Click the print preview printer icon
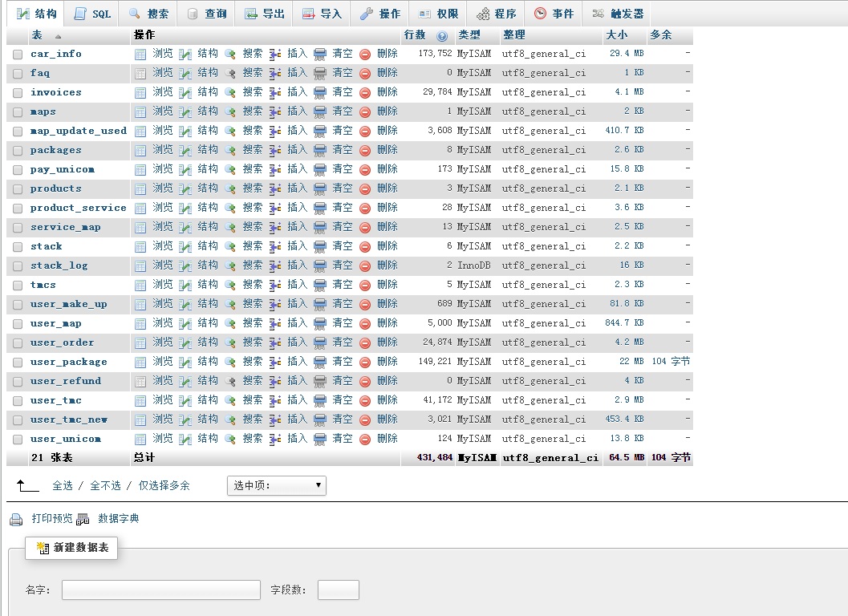 coord(16,520)
